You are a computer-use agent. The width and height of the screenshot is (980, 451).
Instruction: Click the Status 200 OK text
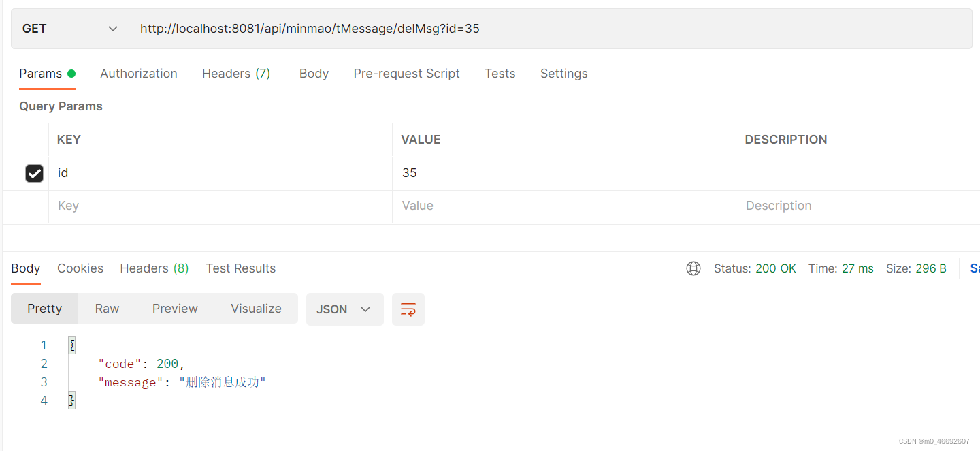point(755,268)
